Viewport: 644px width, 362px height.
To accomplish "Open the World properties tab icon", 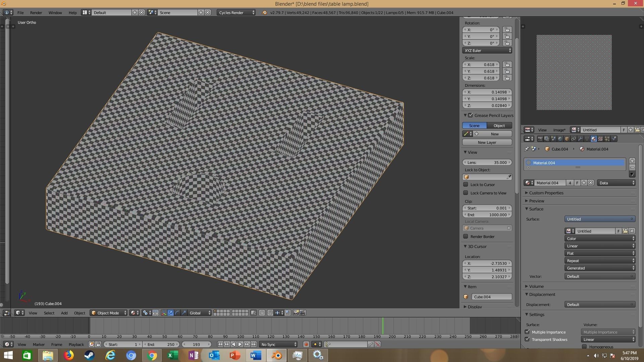I will click(560, 139).
